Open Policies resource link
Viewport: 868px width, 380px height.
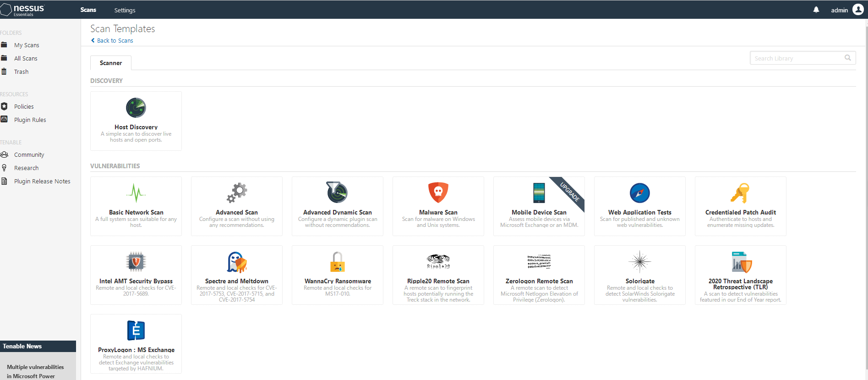coord(24,106)
